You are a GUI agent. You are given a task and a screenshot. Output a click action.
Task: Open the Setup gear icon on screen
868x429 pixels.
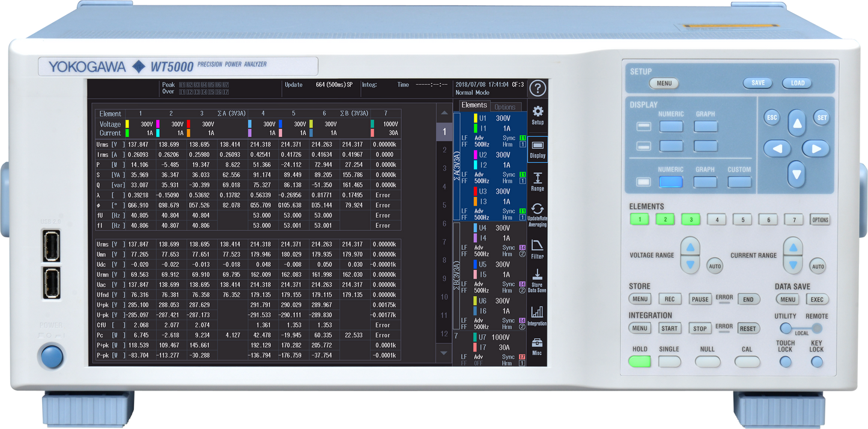(x=538, y=114)
